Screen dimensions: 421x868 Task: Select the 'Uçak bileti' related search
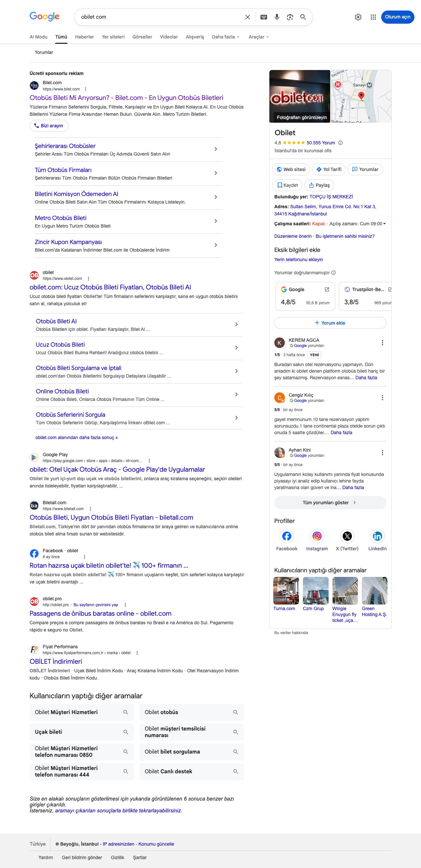82,732
